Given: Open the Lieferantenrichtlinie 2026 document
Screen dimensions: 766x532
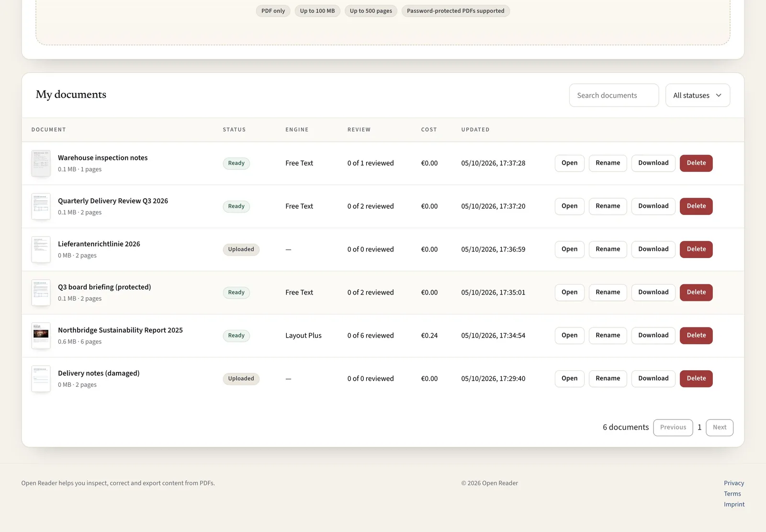Looking at the screenshot, I should pos(569,249).
